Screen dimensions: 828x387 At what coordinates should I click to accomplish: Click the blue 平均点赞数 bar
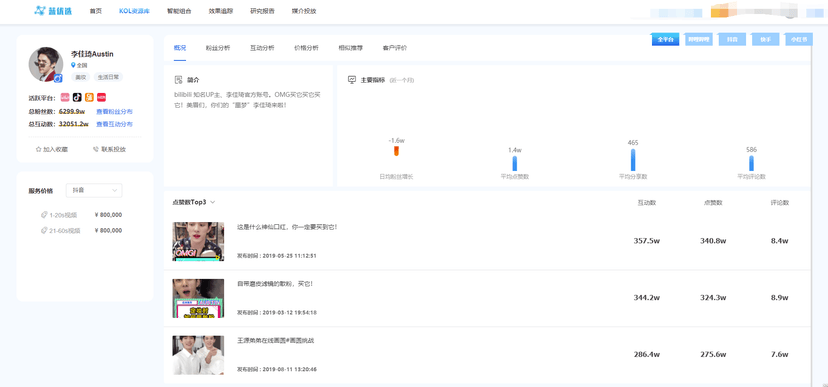pos(514,164)
